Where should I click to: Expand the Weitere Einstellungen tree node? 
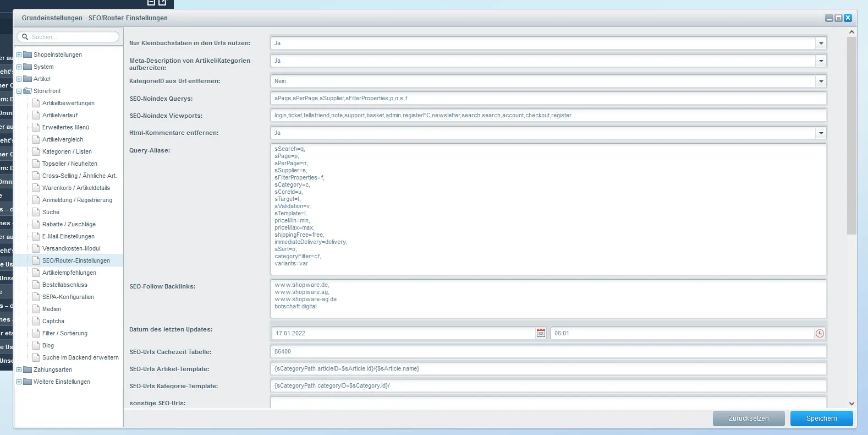pyautogui.click(x=19, y=382)
